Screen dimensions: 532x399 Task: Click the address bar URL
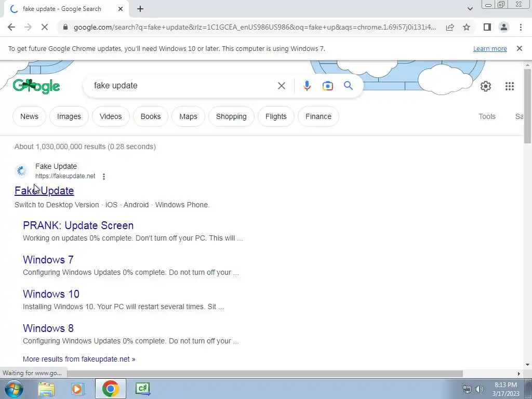click(255, 27)
